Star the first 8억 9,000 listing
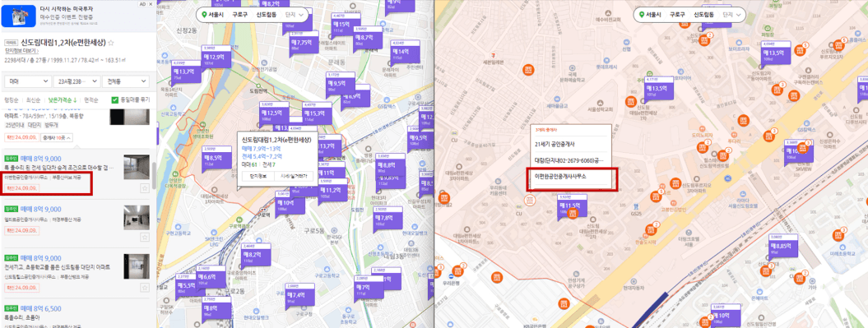Screen dimensions: 868x328 (145, 188)
